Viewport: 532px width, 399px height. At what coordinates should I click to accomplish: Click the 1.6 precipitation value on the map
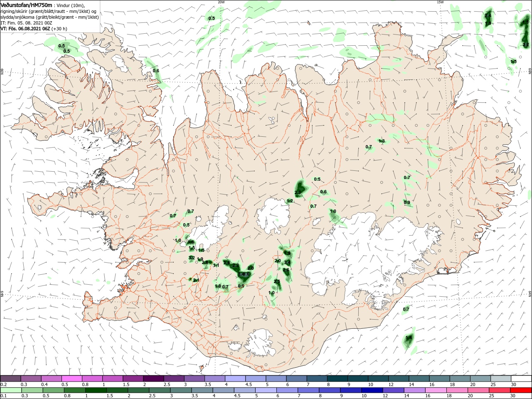(x=191, y=242)
